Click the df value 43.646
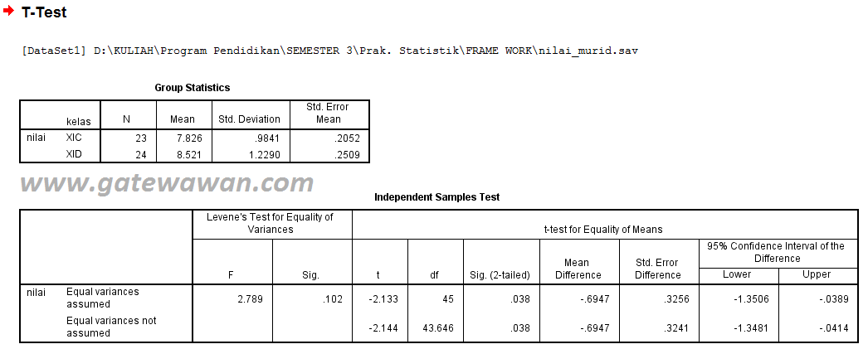This screenshot has width=868, height=349. 438,328
